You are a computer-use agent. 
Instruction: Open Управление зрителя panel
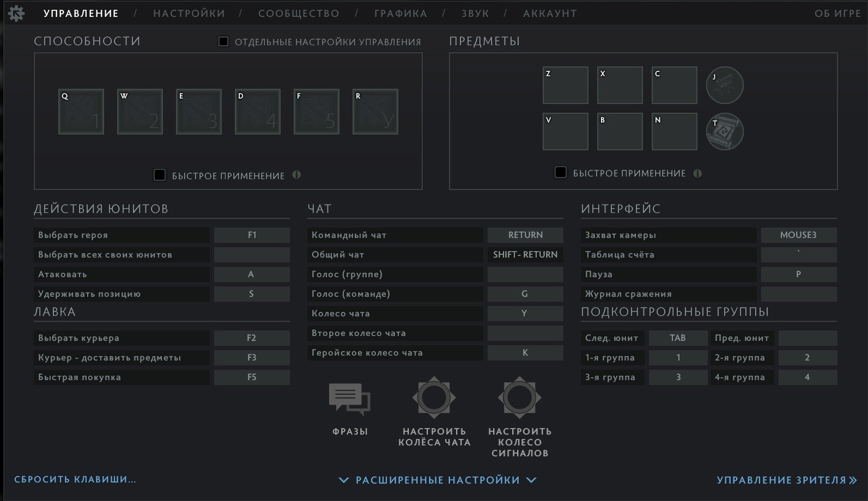[786, 480]
